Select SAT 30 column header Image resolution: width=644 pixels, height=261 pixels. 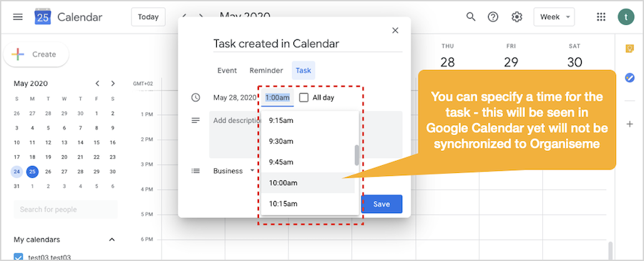click(x=575, y=56)
